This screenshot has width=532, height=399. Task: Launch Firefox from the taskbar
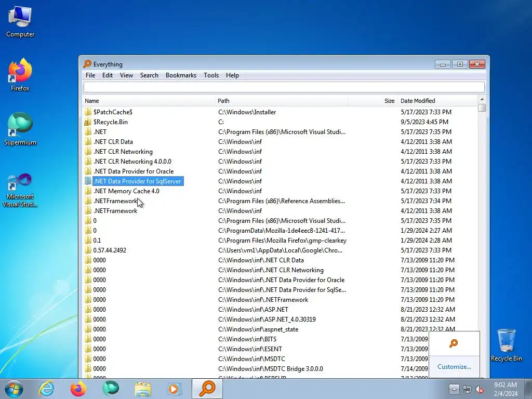78,389
